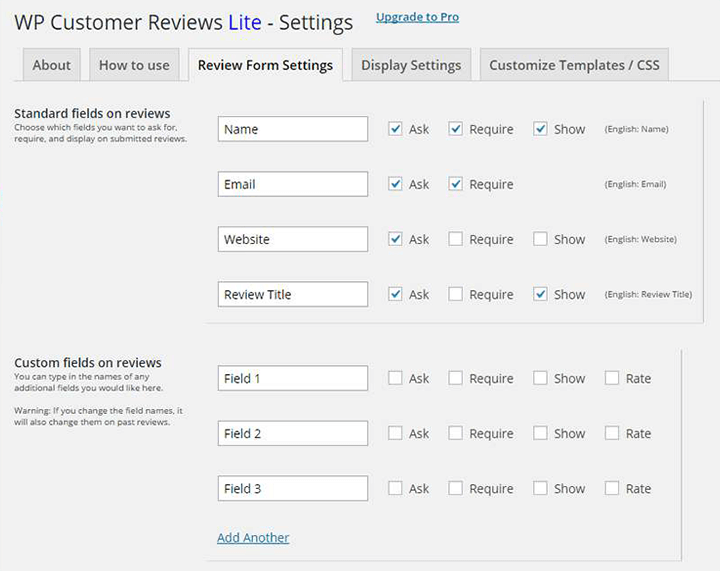Click the 'Warning: If you change the field names' note
The width and height of the screenshot is (720, 571).
click(x=98, y=416)
